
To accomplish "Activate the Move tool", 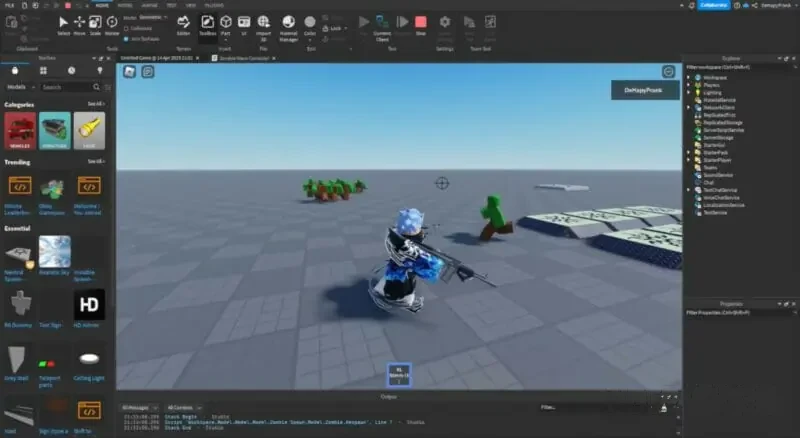I will 79,26.
